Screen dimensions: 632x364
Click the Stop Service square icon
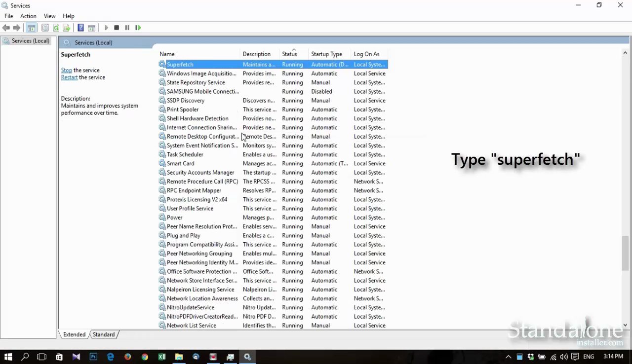117,28
